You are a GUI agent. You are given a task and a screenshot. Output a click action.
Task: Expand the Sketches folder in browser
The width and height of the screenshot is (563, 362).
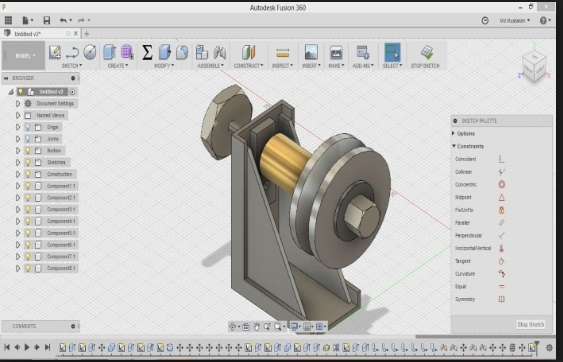click(18, 162)
